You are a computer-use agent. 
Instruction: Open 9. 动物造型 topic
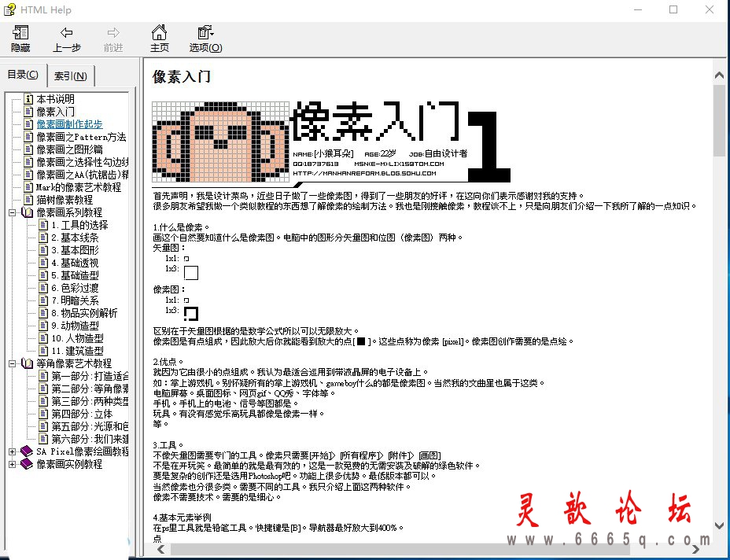[75, 326]
